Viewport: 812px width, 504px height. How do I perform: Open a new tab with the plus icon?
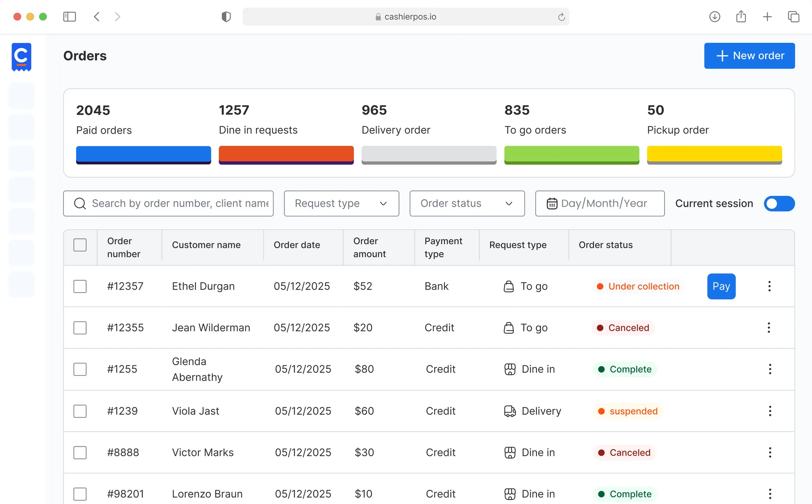(767, 16)
